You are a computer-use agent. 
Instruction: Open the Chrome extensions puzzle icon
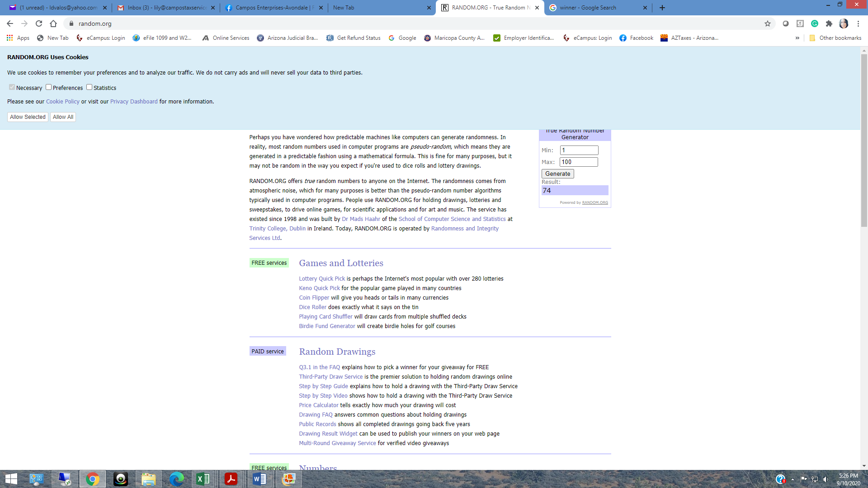coord(829,23)
